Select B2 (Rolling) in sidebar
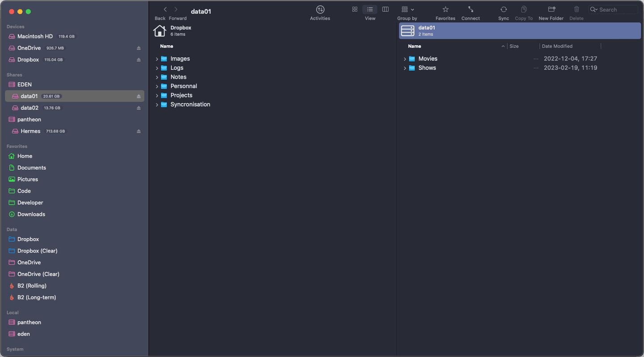 [x=31, y=286]
